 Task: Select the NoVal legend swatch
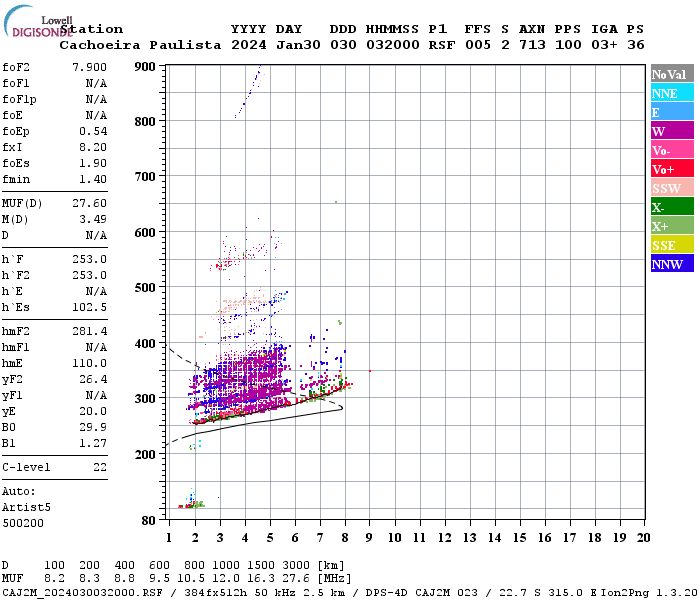tap(672, 74)
